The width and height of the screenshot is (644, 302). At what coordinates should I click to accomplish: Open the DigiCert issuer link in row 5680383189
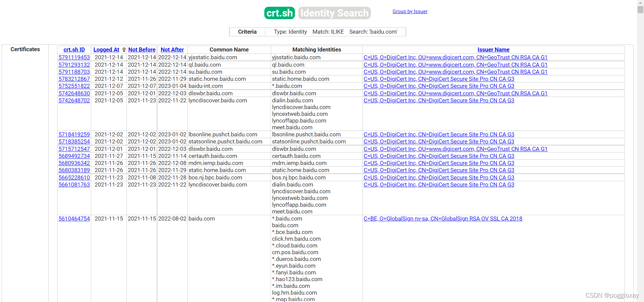click(439, 170)
